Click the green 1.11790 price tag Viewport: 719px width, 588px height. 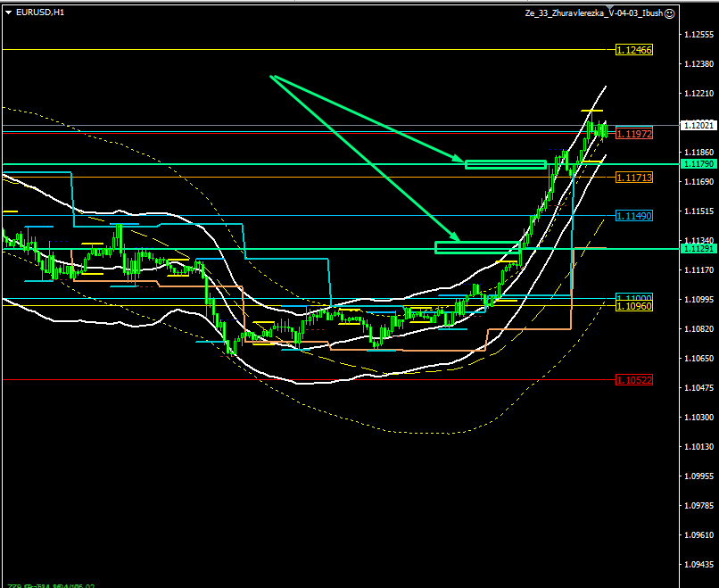pyautogui.click(x=698, y=164)
